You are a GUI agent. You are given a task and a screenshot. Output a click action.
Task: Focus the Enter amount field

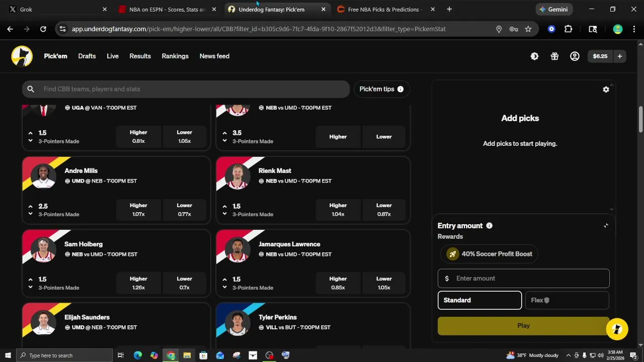(523, 279)
